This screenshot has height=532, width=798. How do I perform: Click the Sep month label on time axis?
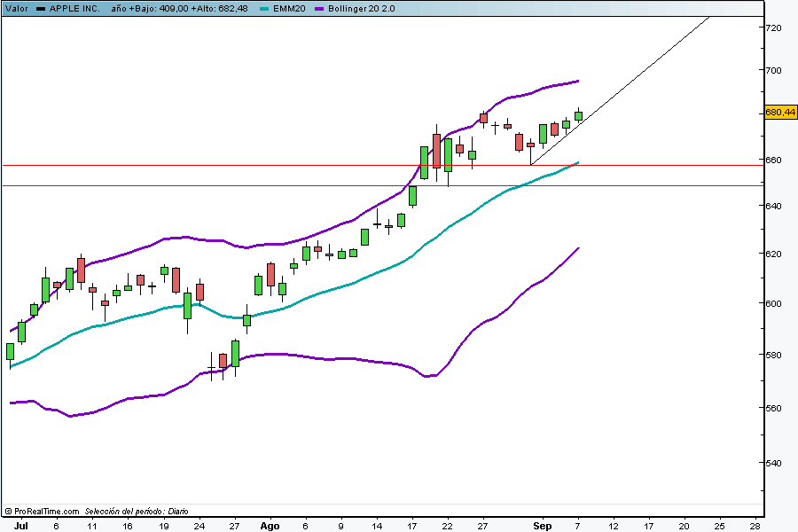tap(542, 526)
